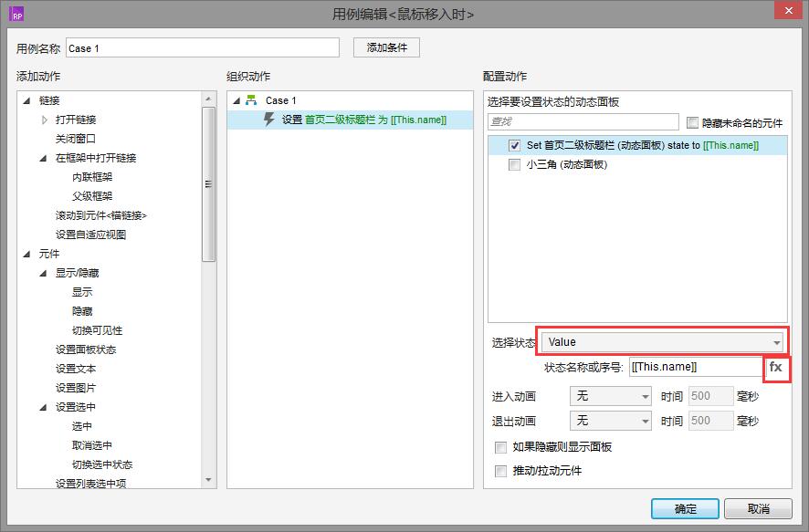Click the Case 1 flow icon
The width and height of the screenshot is (809, 532).
[251, 100]
